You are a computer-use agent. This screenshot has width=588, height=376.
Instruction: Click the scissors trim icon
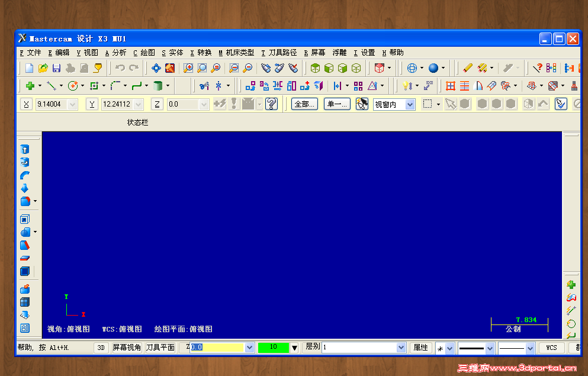204,86
